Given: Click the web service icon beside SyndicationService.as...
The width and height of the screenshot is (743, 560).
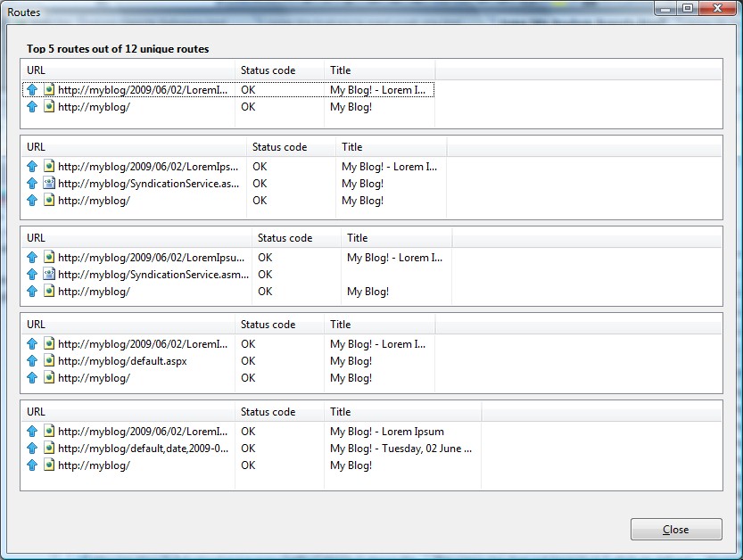Looking at the screenshot, I should pyautogui.click(x=49, y=183).
